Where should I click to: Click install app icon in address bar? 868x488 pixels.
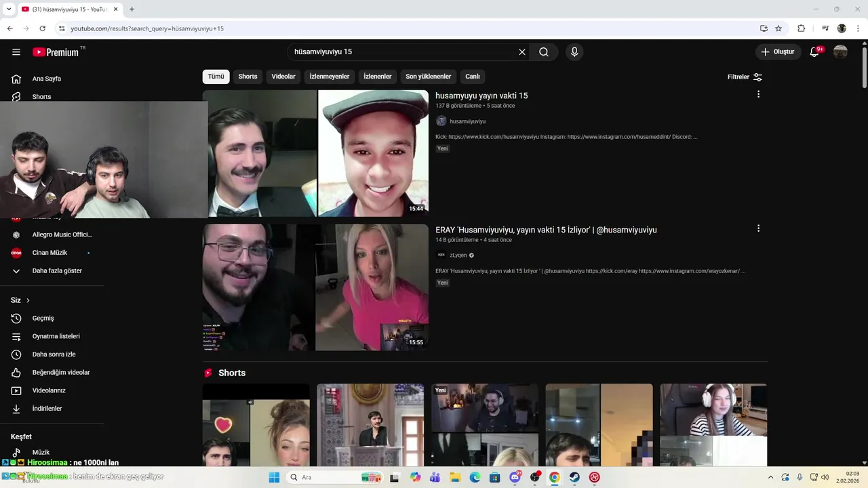click(764, 28)
